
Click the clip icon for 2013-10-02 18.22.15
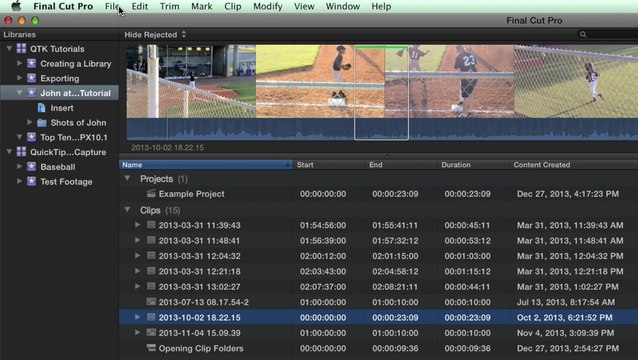[x=151, y=317]
